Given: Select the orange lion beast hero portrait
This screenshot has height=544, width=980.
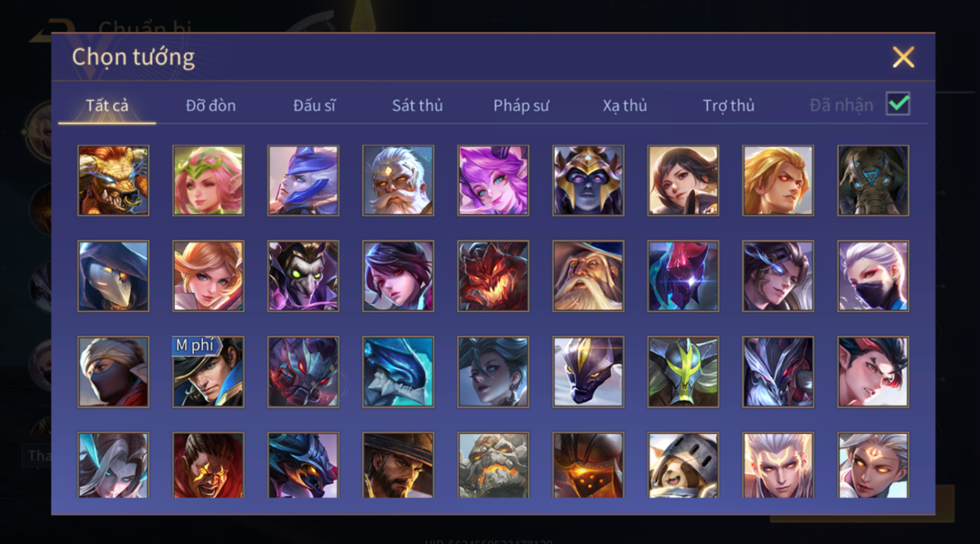Looking at the screenshot, I should click(113, 181).
